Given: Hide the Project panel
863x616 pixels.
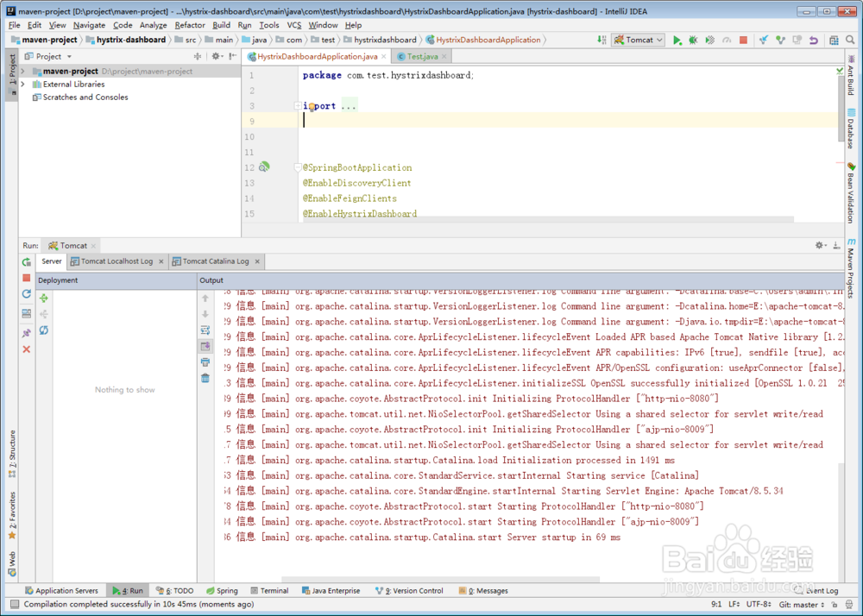Looking at the screenshot, I should 233,56.
